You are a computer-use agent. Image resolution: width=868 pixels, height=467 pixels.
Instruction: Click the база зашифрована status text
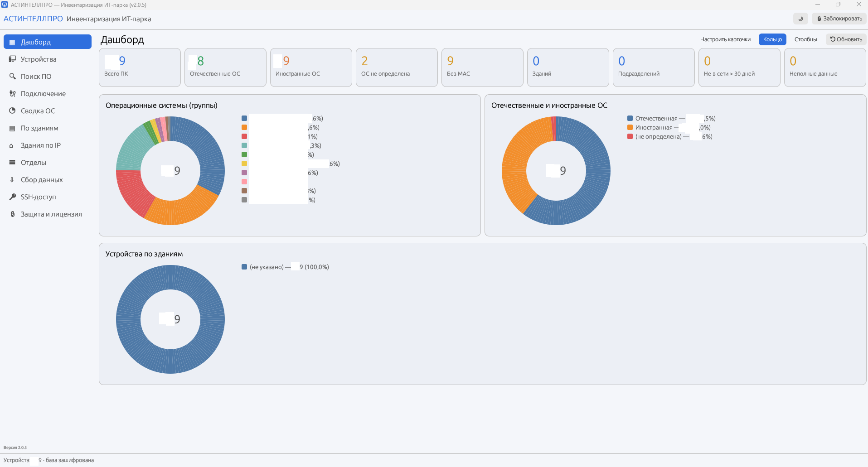(x=70, y=460)
